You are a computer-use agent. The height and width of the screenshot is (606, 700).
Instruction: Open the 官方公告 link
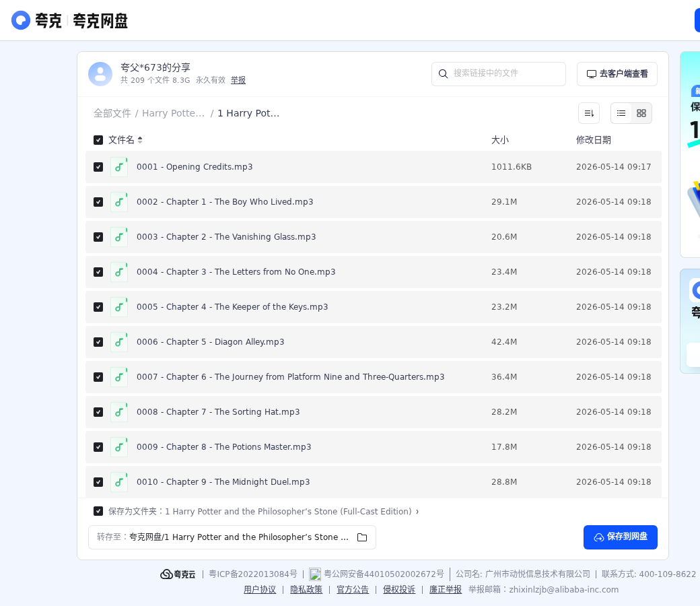coord(353,589)
